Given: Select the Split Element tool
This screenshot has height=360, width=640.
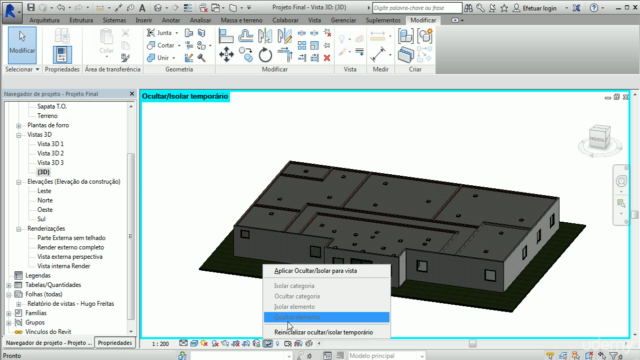Looking at the screenshot, I should click(x=302, y=33).
